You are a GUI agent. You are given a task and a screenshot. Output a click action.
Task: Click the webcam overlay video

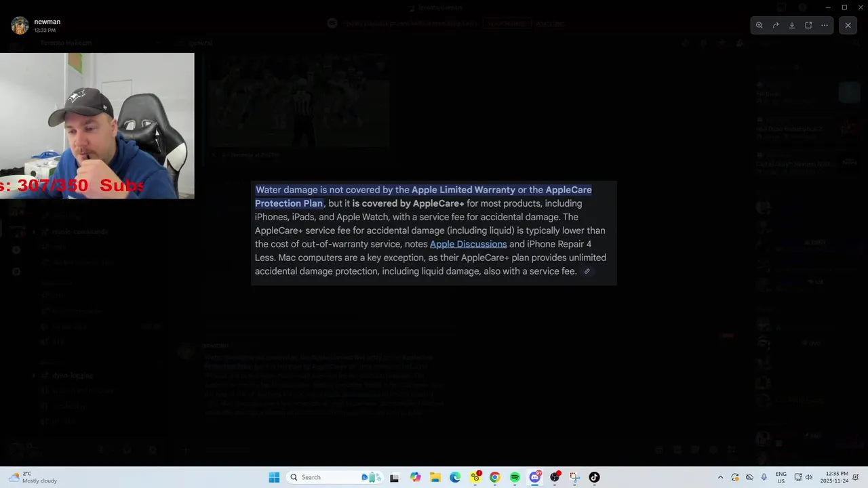tap(97, 125)
